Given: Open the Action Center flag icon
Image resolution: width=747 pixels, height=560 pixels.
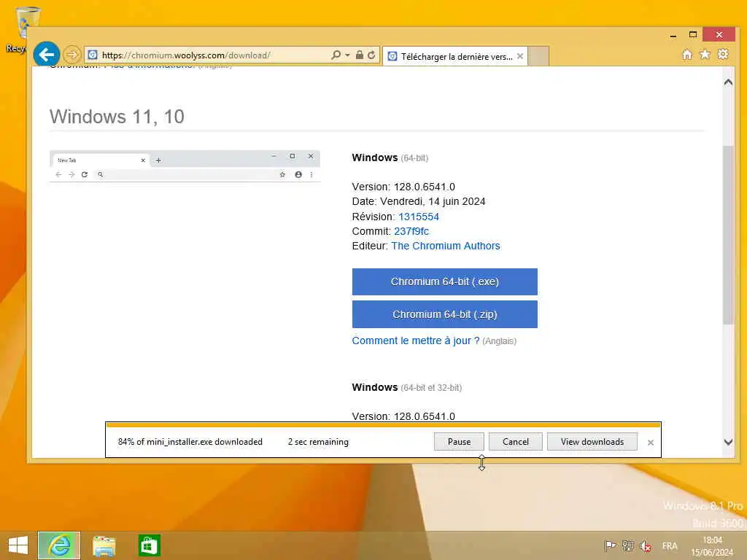Looking at the screenshot, I should [x=610, y=545].
